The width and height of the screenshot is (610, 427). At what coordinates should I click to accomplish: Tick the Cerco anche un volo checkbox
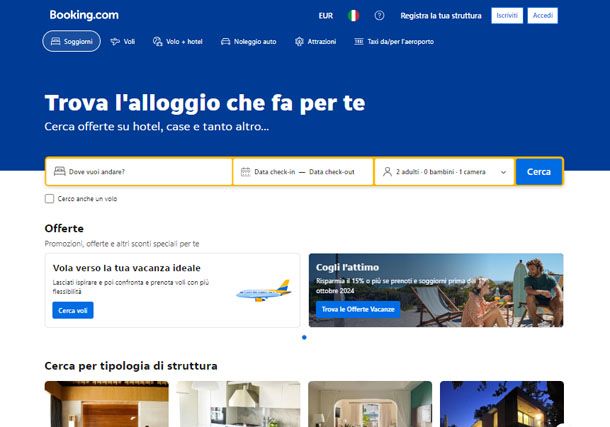click(x=49, y=199)
